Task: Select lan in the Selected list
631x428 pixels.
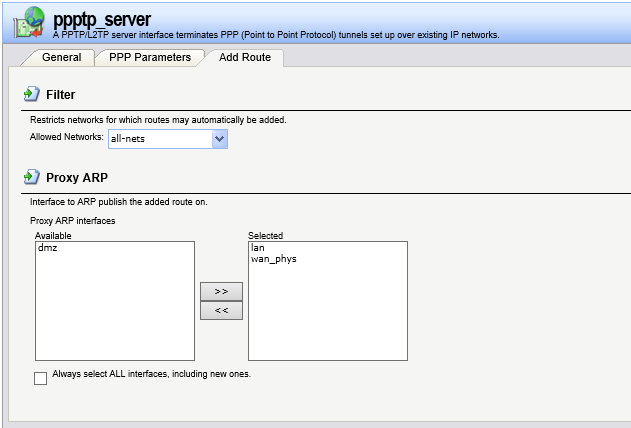Action: 257,247
